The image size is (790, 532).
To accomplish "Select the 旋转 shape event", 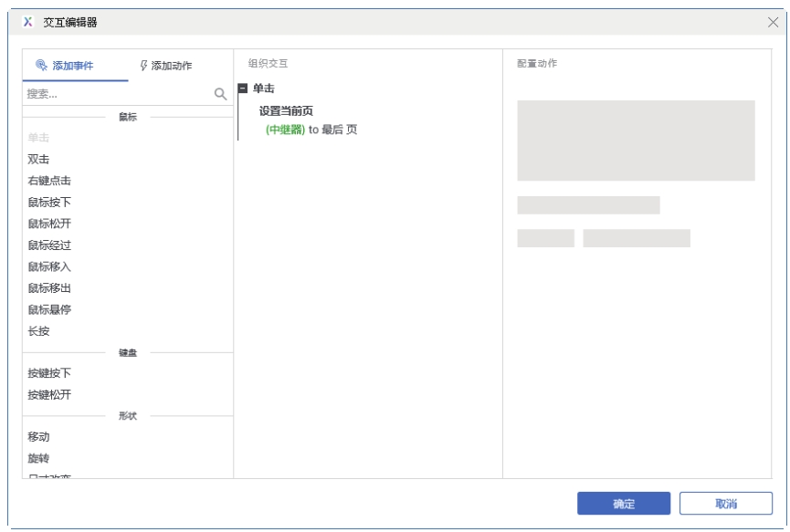I will click(x=39, y=458).
